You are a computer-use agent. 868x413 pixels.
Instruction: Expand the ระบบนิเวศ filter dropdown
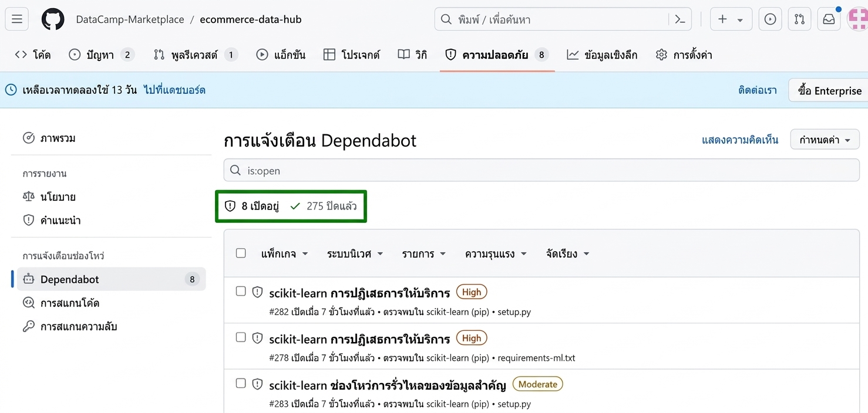[355, 253]
